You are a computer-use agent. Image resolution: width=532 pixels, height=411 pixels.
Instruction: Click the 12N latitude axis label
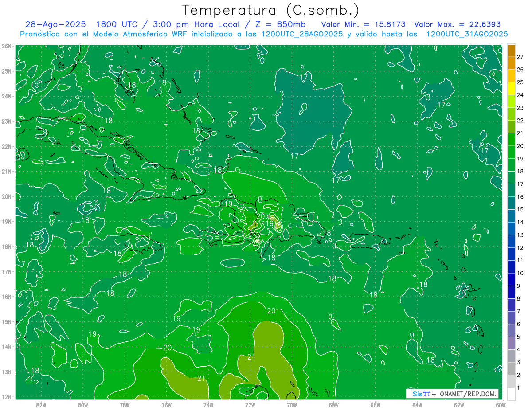pos(6,397)
